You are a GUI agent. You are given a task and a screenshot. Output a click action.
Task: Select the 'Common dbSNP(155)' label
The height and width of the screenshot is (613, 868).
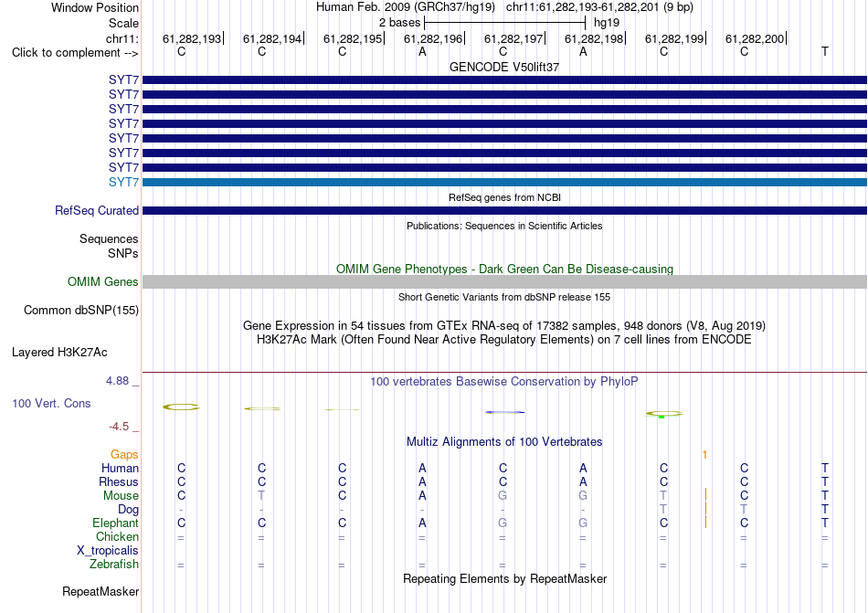click(80, 311)
